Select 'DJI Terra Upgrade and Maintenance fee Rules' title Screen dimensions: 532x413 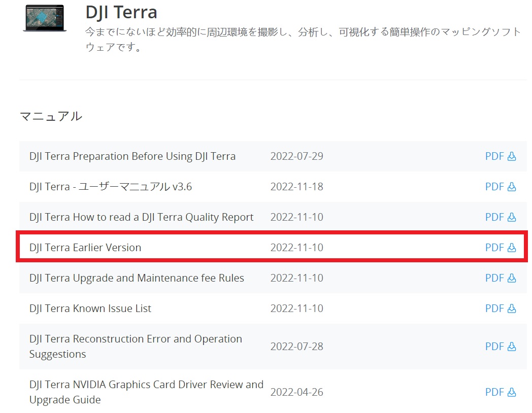(x=137, y=278)
